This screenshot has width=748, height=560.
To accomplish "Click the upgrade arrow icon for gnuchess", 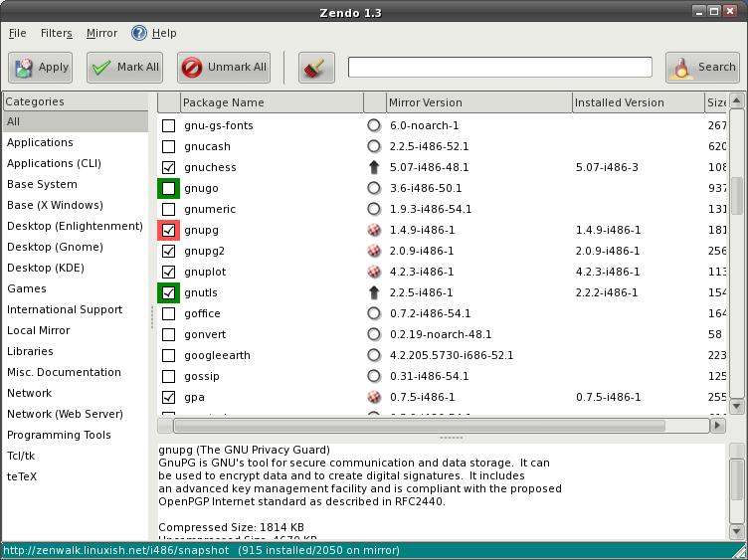I will [x=374, y=167].
